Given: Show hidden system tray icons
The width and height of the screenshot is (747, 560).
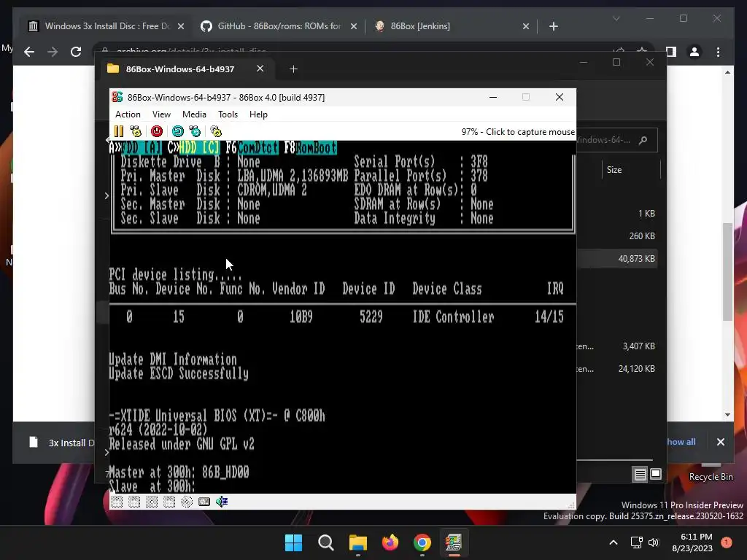Looking at the screenshot, I should click(614, 542).
